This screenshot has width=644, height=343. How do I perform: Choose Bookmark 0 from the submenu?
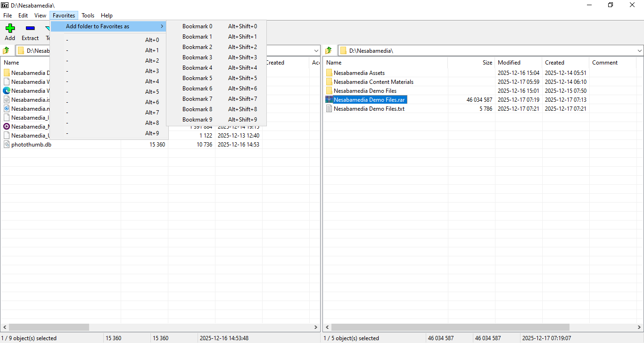tap(197, 26)
